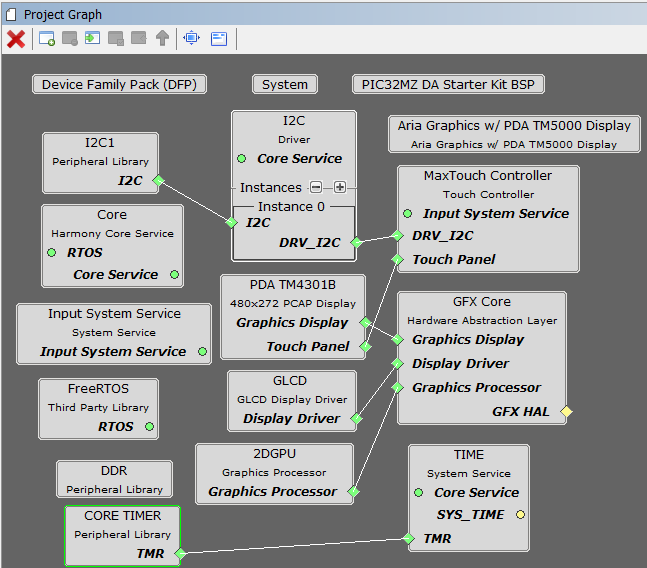647x568 pixels.
Task: Click green Core Service circle on I2C Driver
Action: [x=242, y=158]
